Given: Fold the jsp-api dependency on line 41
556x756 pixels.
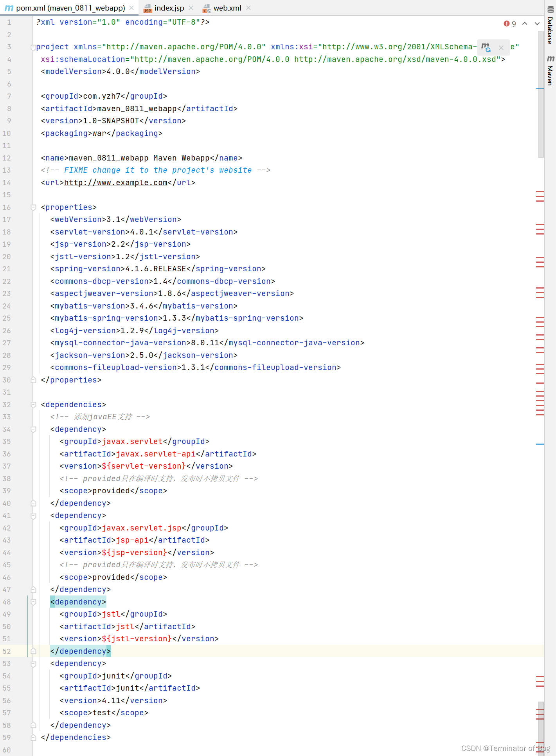Looking at the screenshot, I should click(33, 516).
